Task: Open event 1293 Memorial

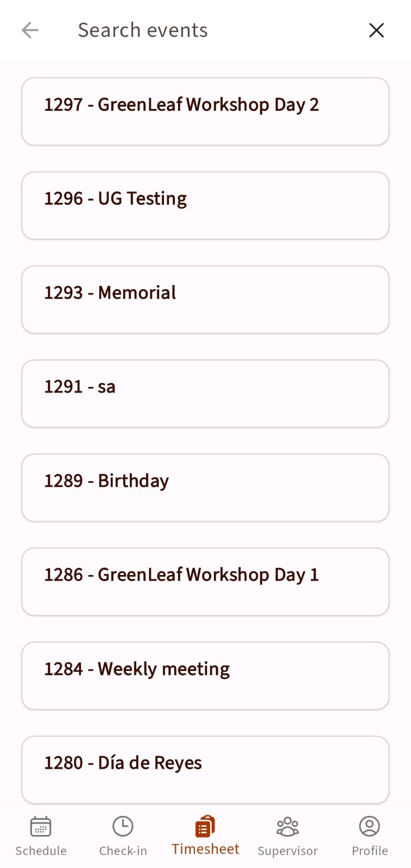Action: (205, 299)
